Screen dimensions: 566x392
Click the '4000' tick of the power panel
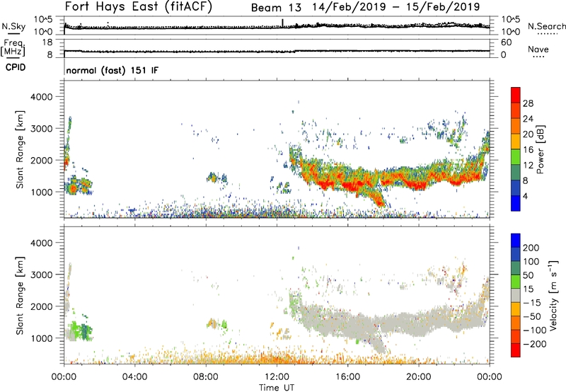(x=41, y=97)
